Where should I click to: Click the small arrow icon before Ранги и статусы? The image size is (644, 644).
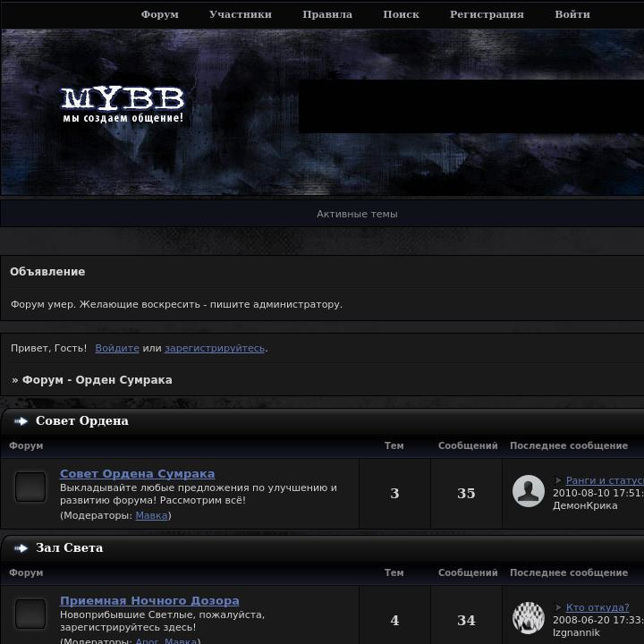pyautogui.click(x=558, y=480)
